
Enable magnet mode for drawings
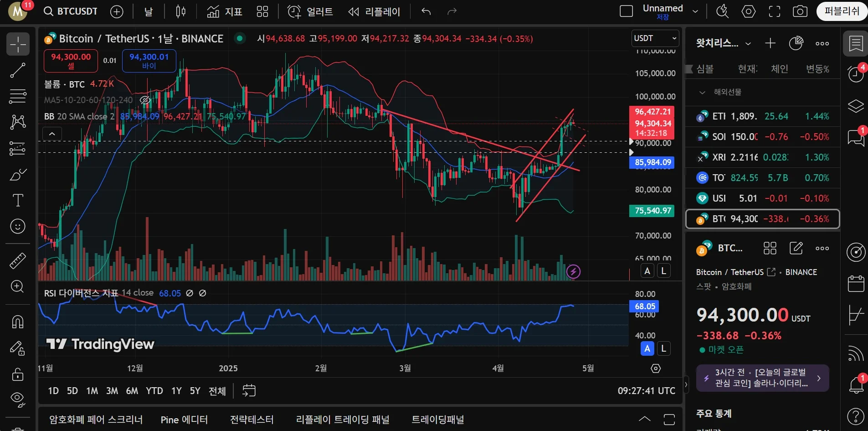18,322
